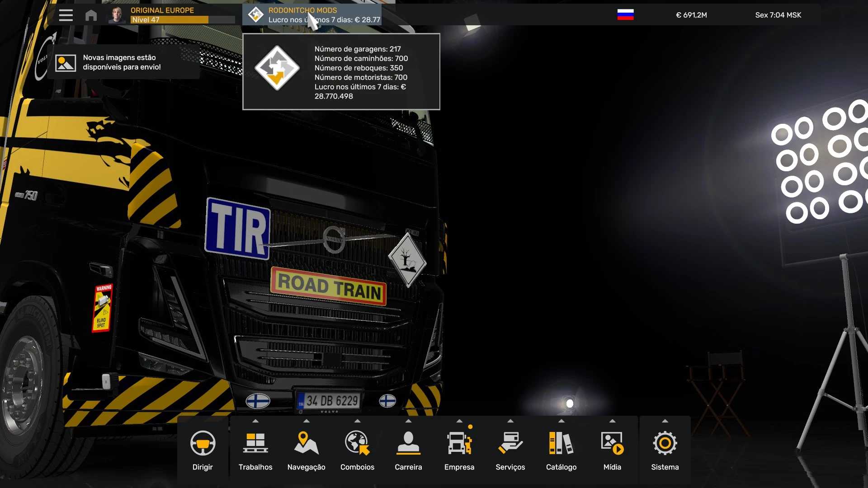Open the hamburger main menu
This screenshot has width=868, height=488.
(66, 15)
